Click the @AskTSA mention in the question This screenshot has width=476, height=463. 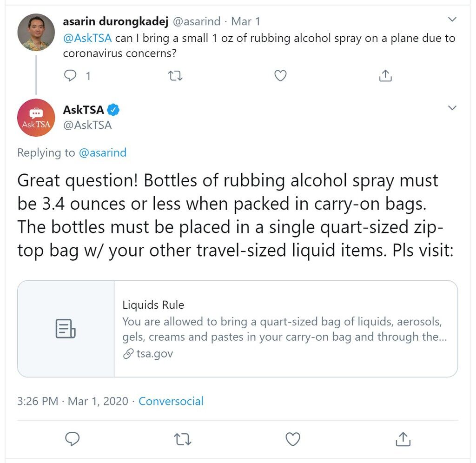pos(87,38)
